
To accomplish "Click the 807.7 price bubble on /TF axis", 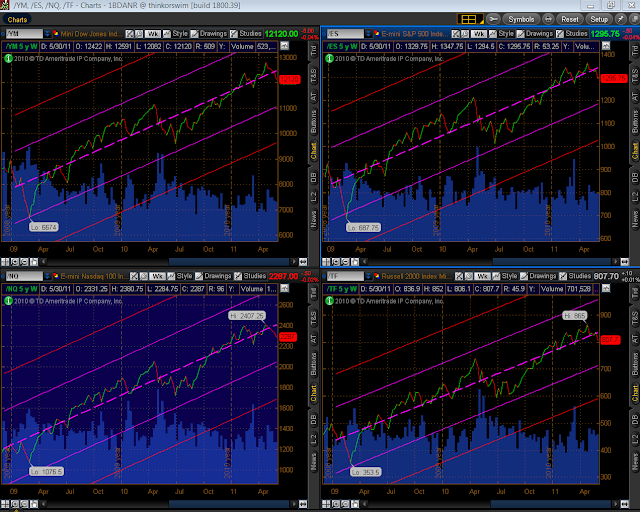I will pos(610,340).
